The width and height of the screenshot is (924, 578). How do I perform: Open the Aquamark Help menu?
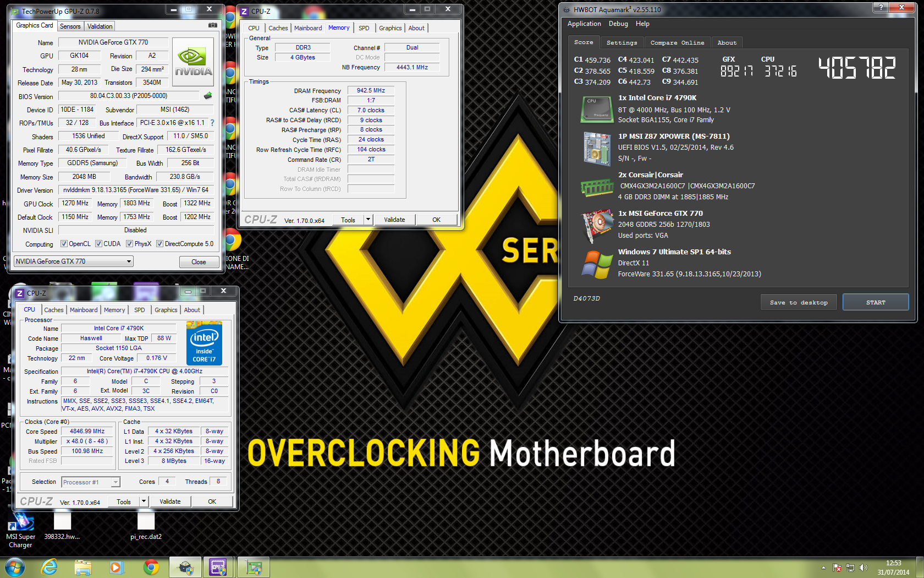[x=642, y=24]
